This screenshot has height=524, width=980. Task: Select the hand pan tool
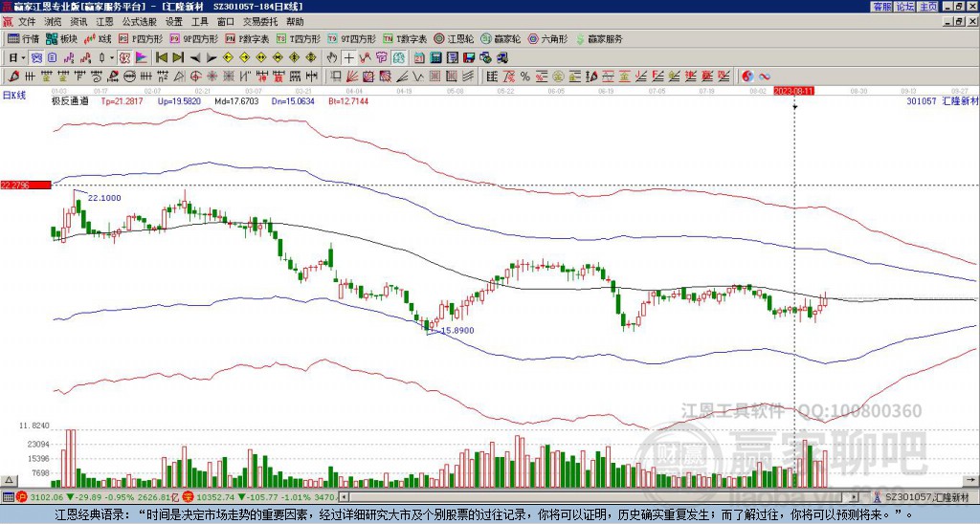tap(332, 58)
